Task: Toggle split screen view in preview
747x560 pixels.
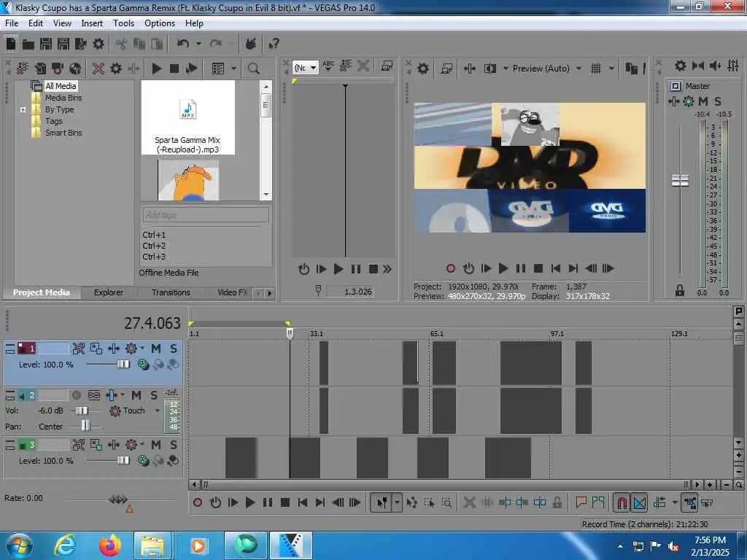Action: click(489, 69)
